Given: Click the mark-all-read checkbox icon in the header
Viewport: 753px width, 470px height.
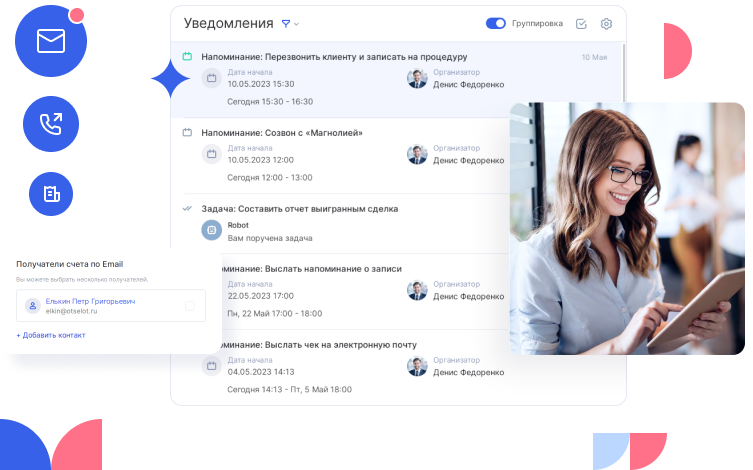Looking at the screenshot, I should click(x=582, y=24).
